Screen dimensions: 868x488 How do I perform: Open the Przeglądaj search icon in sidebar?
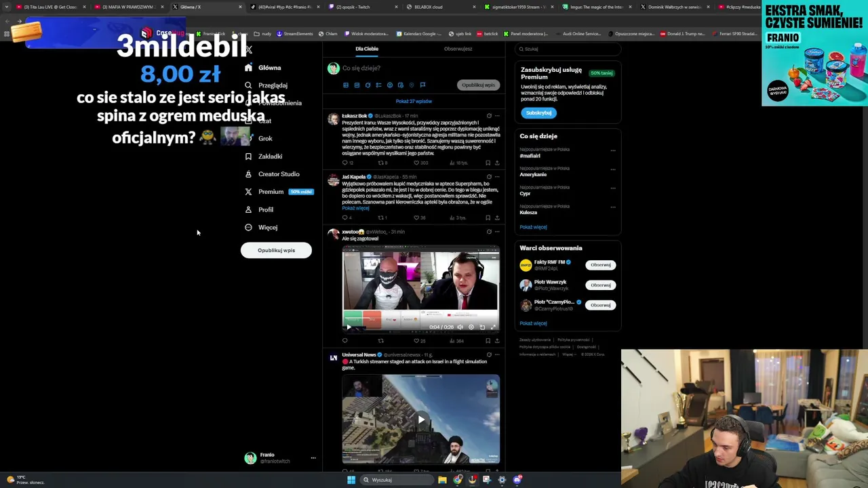click(248, 85)
